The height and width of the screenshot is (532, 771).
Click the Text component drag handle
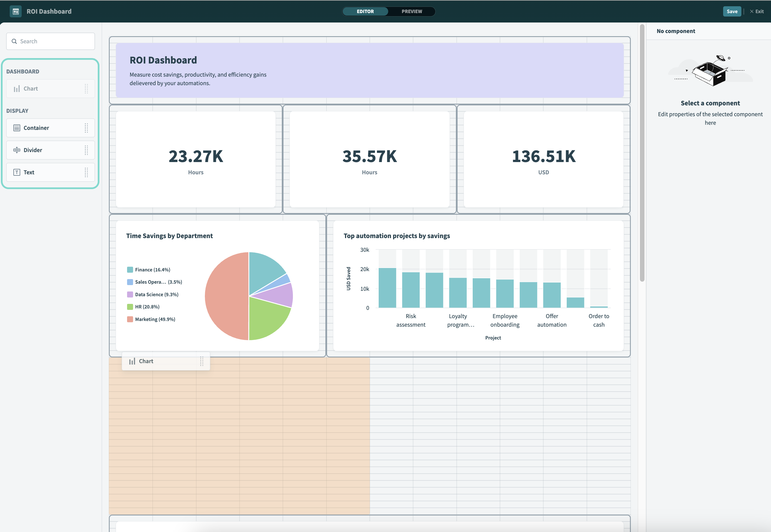86,172
